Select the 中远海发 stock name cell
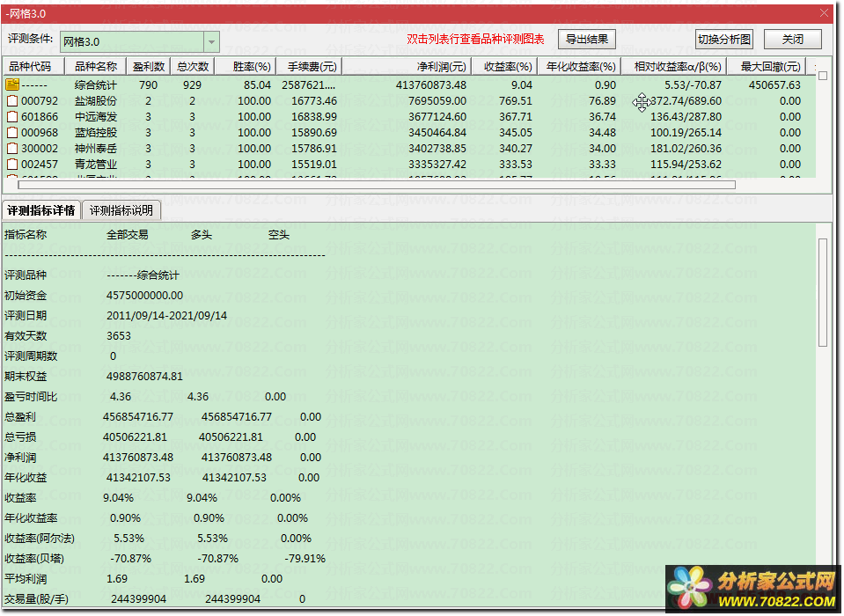The height and width of the screenshot is (616, 844). pyautogui.click(x=96, y=117)
